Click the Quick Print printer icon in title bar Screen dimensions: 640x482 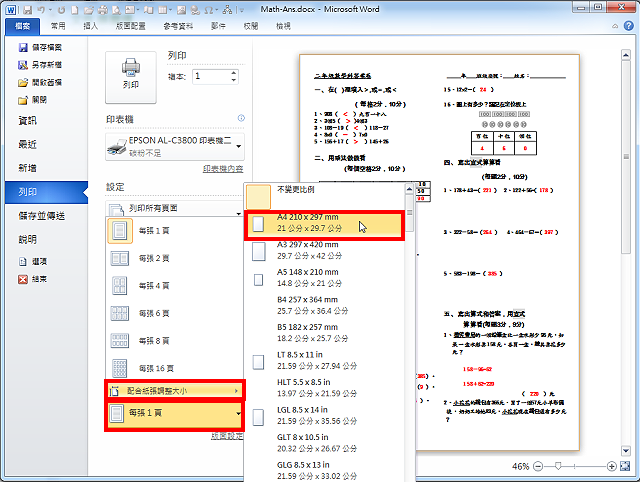point(103,10)
